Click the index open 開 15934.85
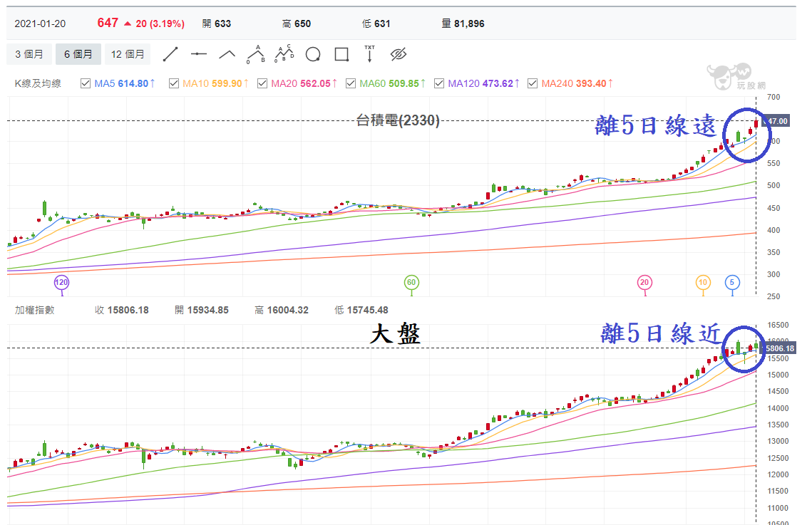812x525 pixels. [x=202, y=310]
